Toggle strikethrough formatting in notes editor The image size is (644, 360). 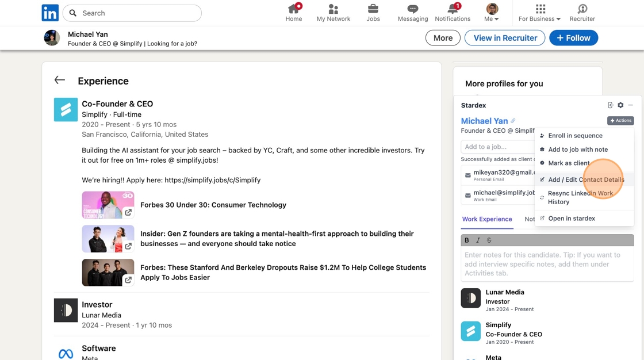point(489,240)
